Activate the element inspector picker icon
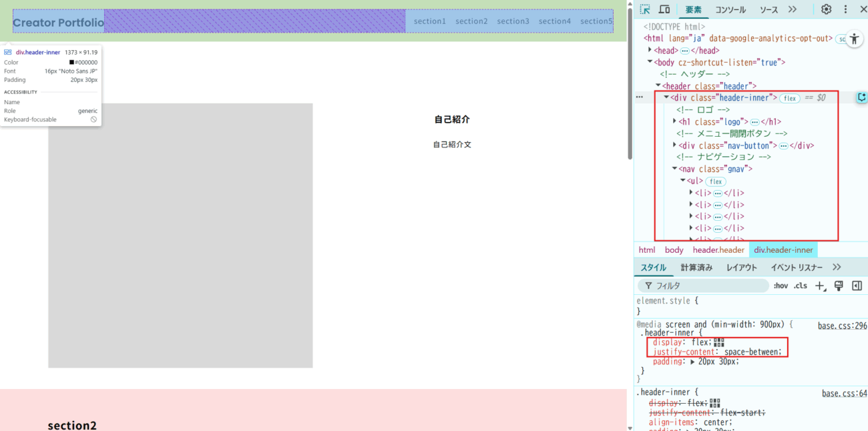 tap(645, 9)
